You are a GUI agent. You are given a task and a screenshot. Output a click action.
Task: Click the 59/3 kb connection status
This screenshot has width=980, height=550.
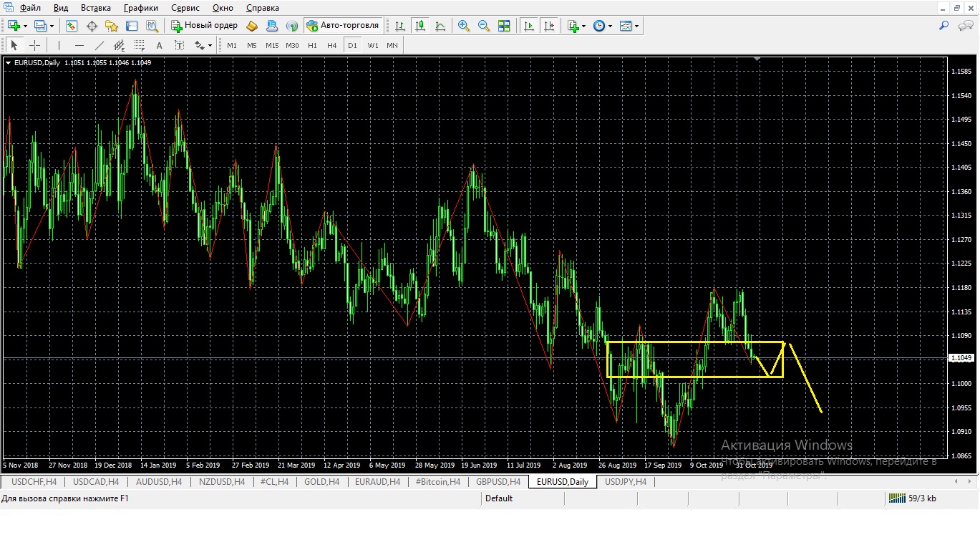click(x=913, y=498)
